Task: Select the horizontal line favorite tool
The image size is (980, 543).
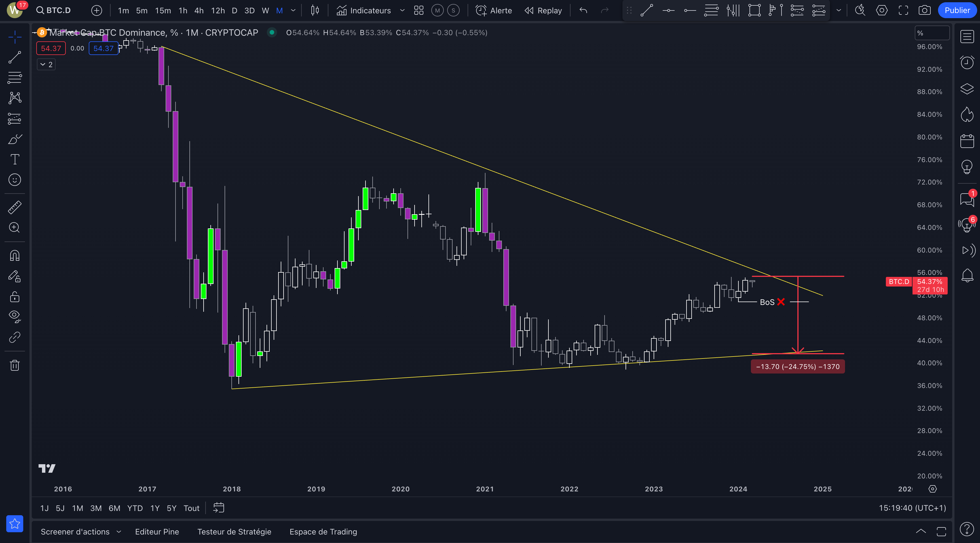Action: tap(668, 10)
